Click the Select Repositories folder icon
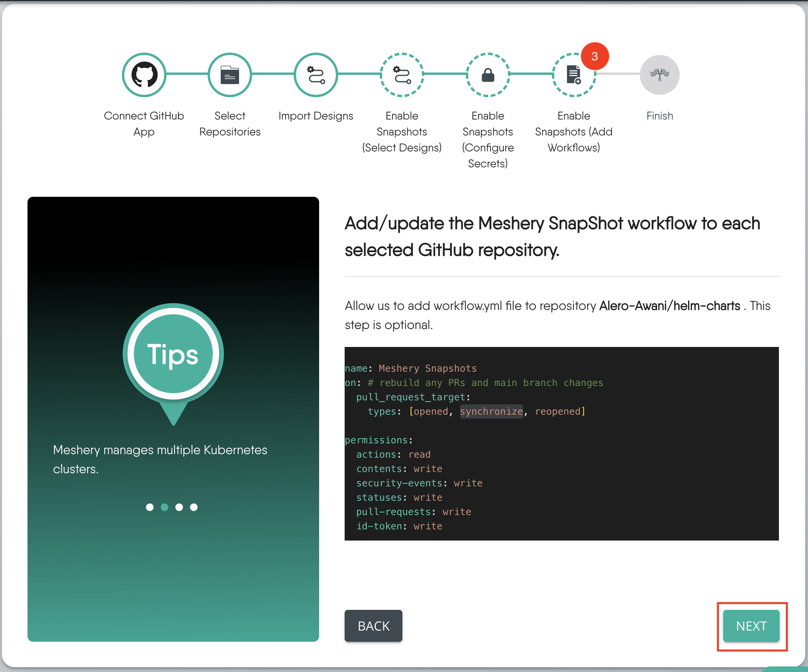This screenshot has height=672, width=808. [x=229, y=75]
